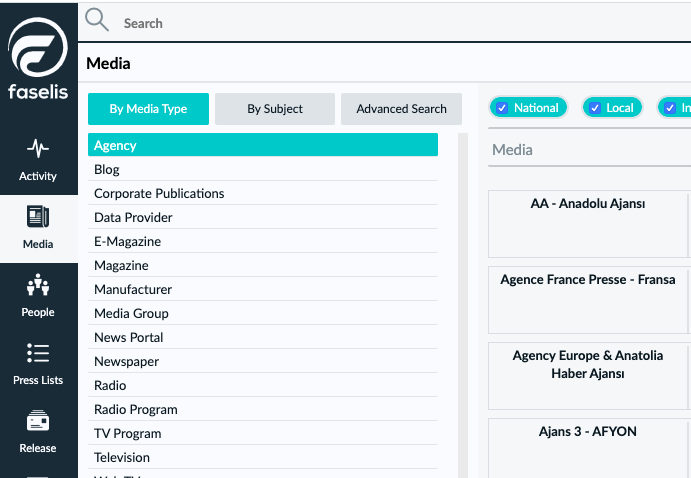Choose Magazine media type
Viewport: 691px width, 478px height.
click(263, 265)
